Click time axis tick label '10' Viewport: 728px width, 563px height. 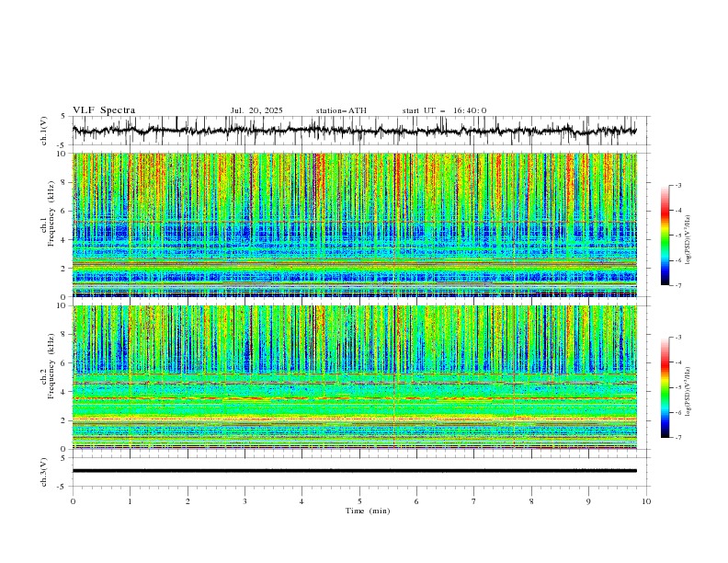646,501
